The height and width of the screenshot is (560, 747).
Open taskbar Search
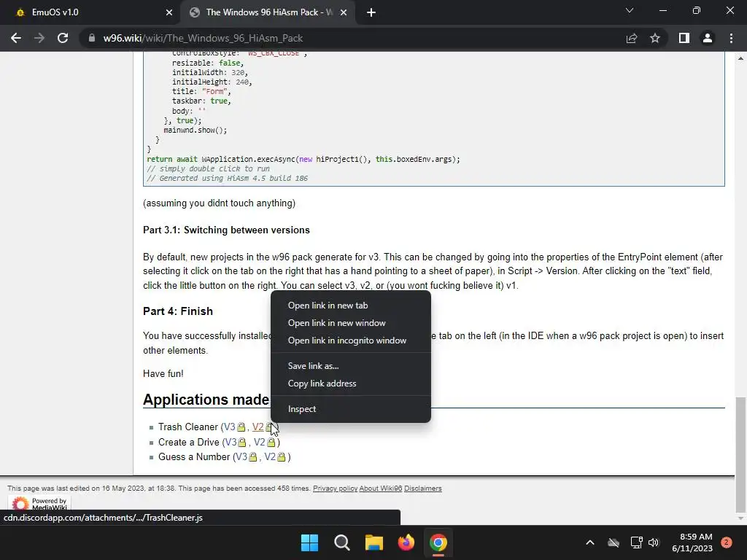click(342, 542)
